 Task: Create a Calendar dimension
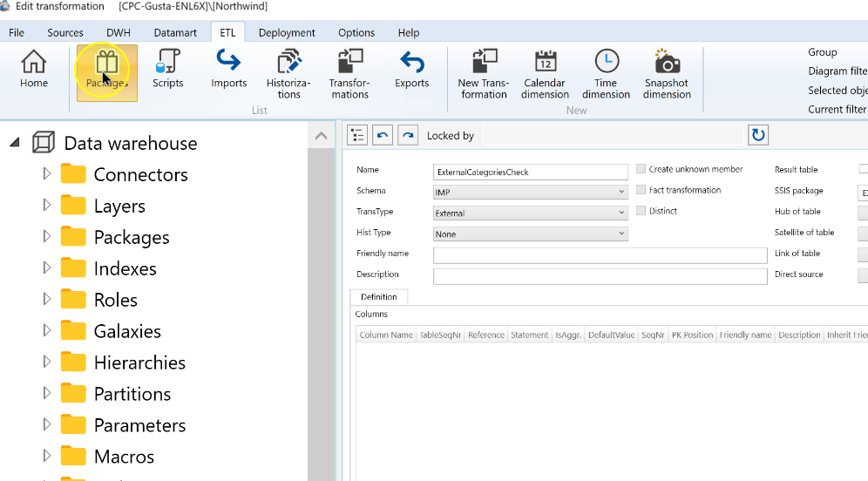pos(546,73)
